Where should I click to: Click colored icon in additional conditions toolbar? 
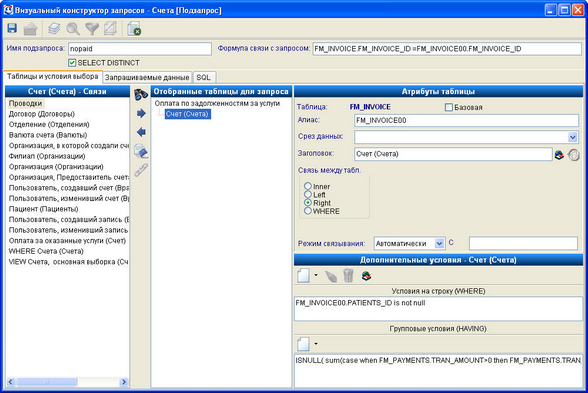[366, 276]
